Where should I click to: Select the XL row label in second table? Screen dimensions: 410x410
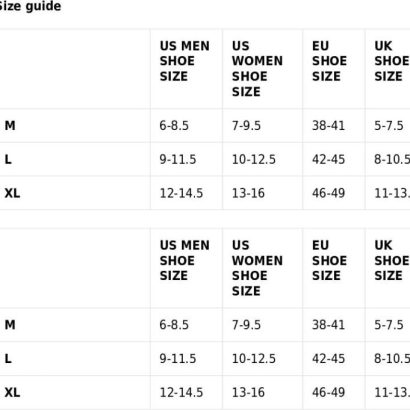(12, 392)
